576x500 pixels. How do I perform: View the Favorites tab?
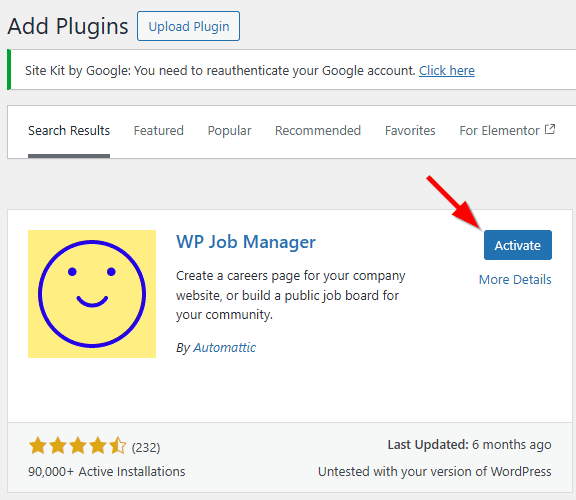coord(410,130)
